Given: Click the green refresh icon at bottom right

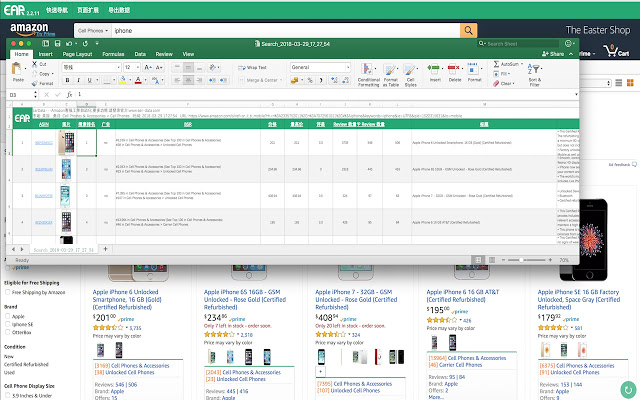Looking at the screenshot, I should click(x=626, y=387).
